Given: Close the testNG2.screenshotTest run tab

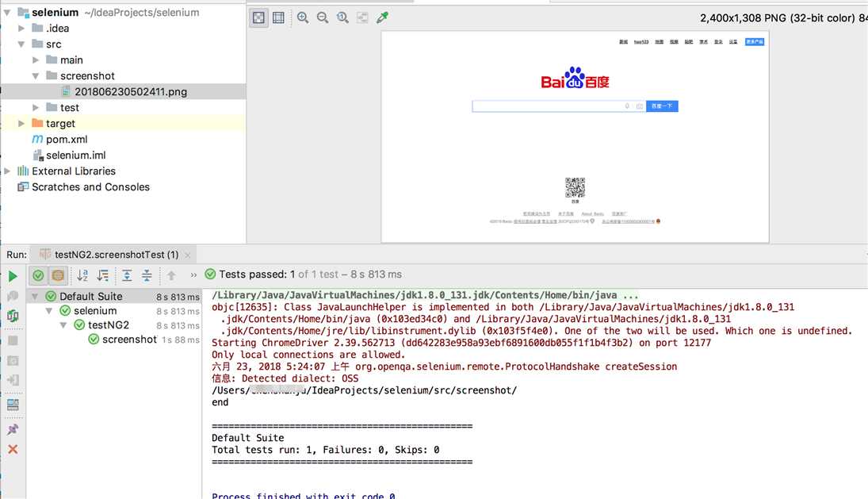Looking at the screenshot, I should pos(188,255).
